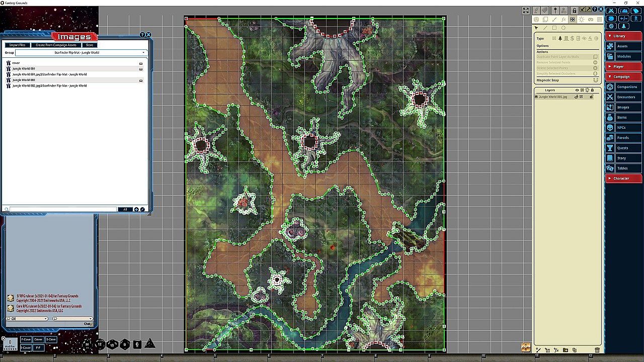Click the crossed swords combat tracker icon
This screenshot has height=362, width=644.
tap(611, 11)
